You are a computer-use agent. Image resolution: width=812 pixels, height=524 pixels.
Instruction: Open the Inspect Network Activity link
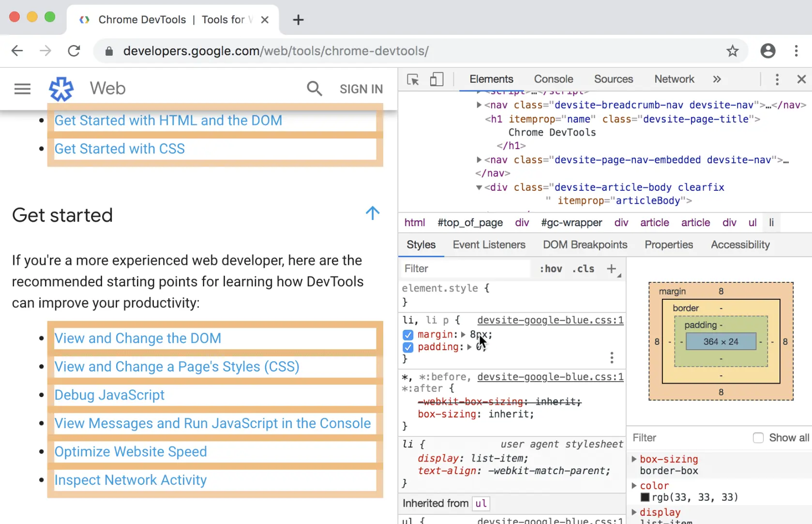(x=131, y=480)
